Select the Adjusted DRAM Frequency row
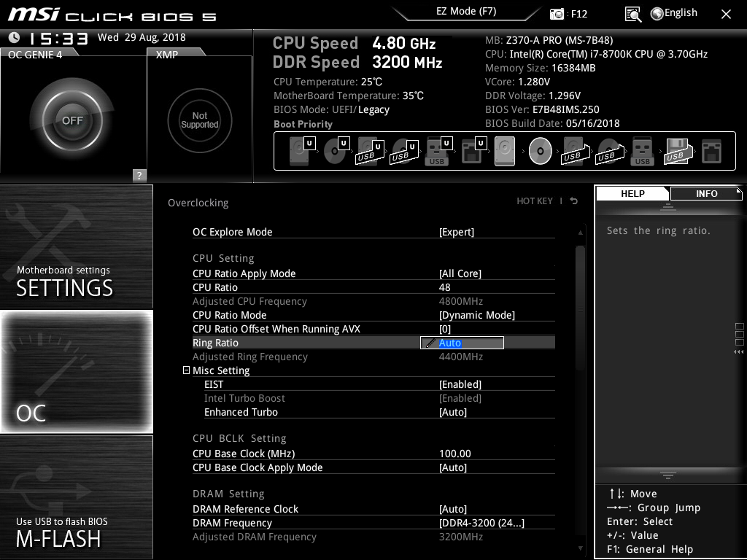747x560 pixels. click(373, 537)
